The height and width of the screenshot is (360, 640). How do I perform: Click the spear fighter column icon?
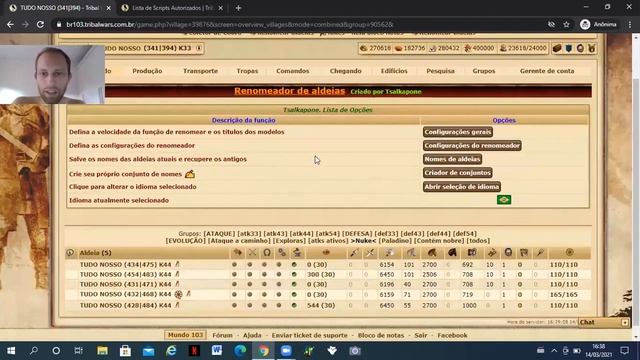tap(354, 253)
